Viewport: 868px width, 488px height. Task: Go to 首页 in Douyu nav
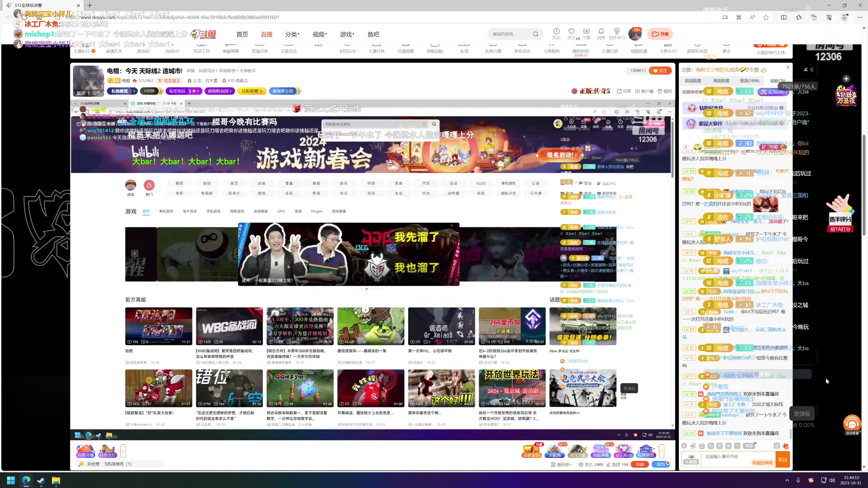[242, 34]
